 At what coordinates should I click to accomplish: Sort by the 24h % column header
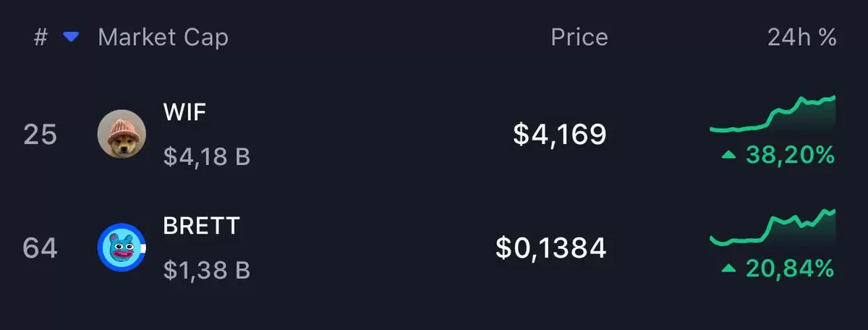801,38
